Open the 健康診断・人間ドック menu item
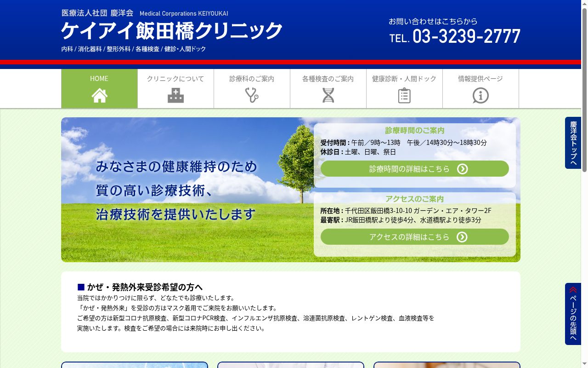The width and height of the screenshot is (588, 368). click(x=404, y=89)
